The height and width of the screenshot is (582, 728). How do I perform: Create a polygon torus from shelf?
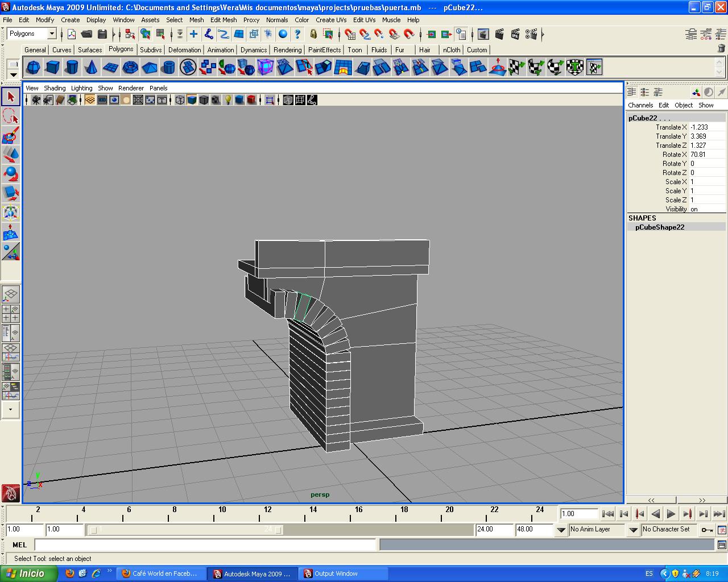click(x=130, y=68)
